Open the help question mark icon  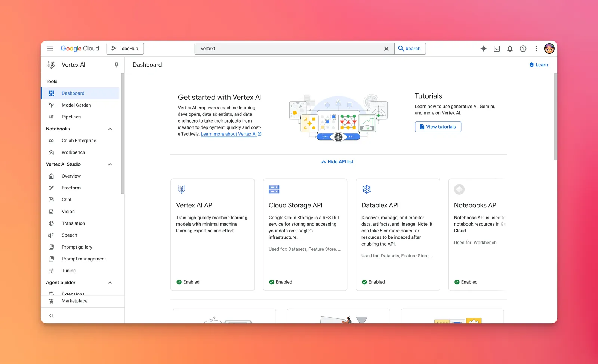[523, 49]
